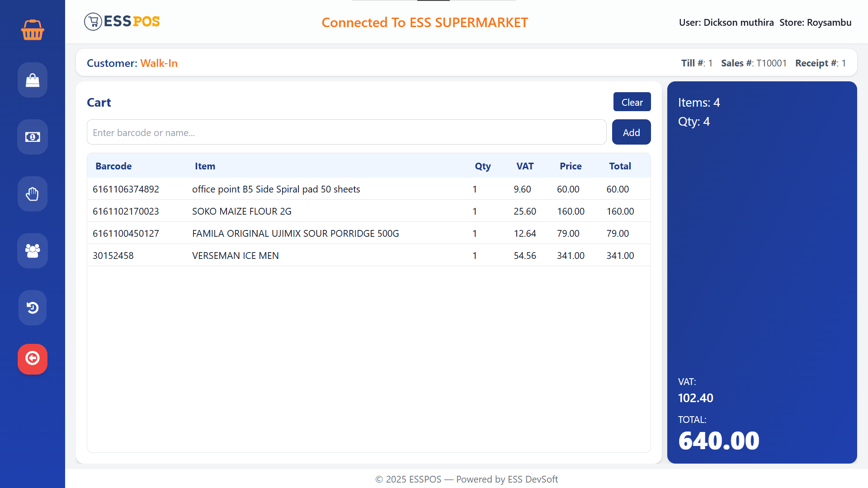Open the shopping bag sidebar icon
Viewport: 868px width, 488px height.
tap(33, 80)
